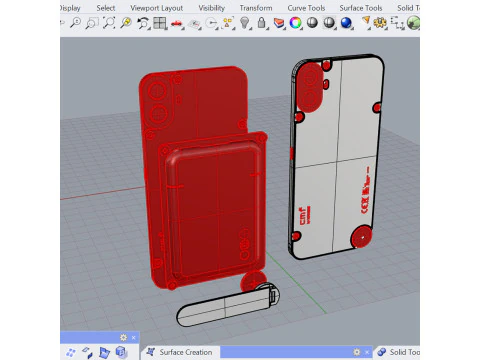
Task: Close the left blue panel
Action: click(x=133, y=337)
